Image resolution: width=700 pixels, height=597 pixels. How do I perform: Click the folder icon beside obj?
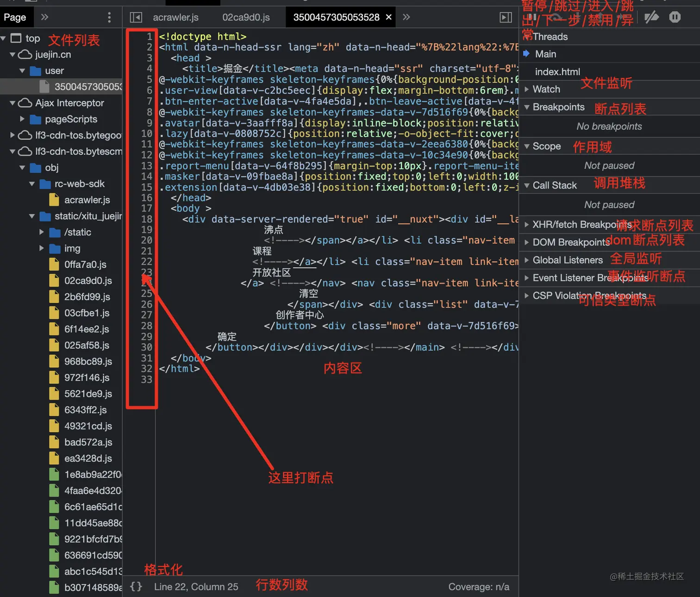click(x=36, y=168)
